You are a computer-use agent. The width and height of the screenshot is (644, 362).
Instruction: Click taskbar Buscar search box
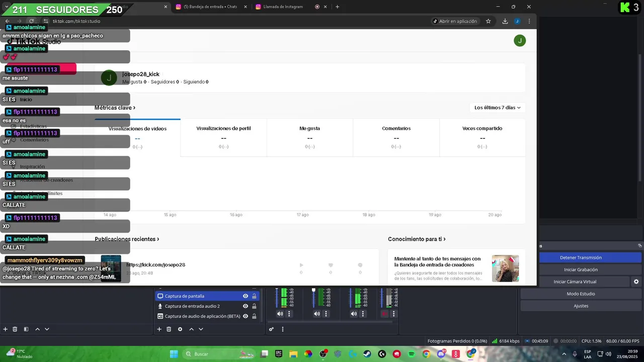(218, 354)
